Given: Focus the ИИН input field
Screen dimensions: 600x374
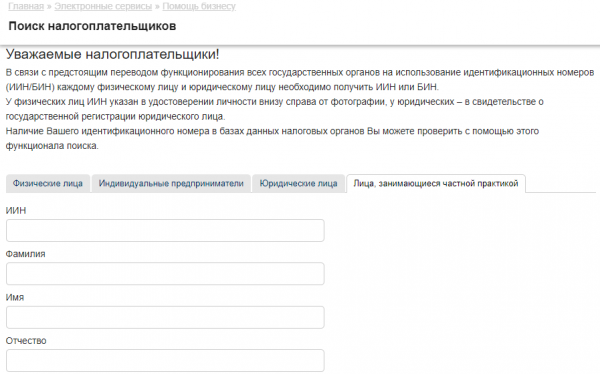Looking at the screenshot, I should click(165, 230).
